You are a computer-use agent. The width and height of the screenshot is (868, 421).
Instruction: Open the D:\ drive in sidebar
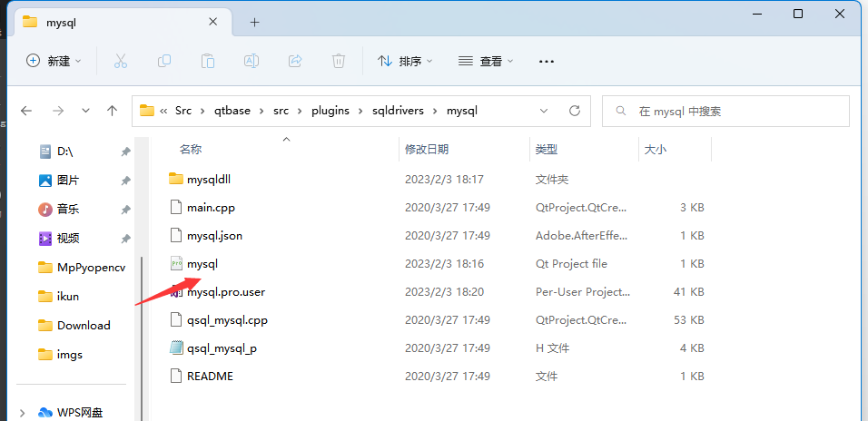(64, 151)
